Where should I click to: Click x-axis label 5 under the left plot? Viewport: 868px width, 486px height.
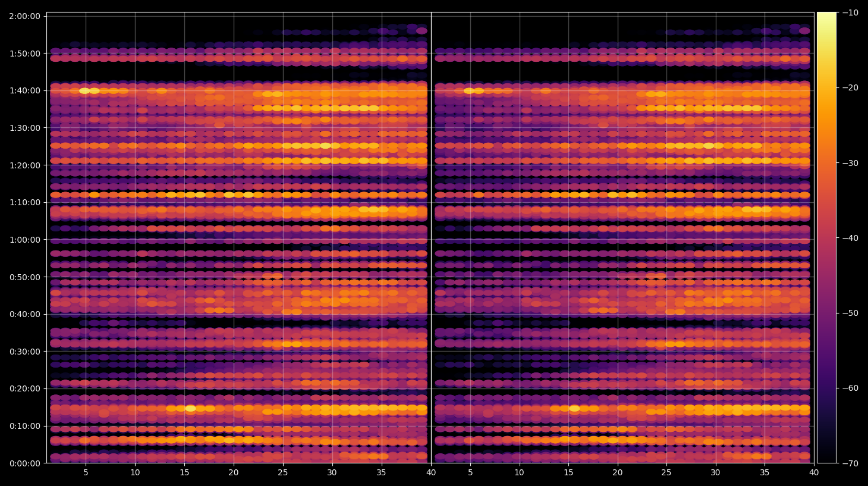(86, 472)
